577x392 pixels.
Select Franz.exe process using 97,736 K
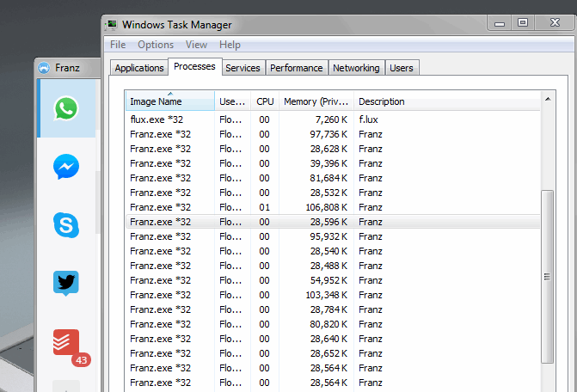[x=333, y=134]
